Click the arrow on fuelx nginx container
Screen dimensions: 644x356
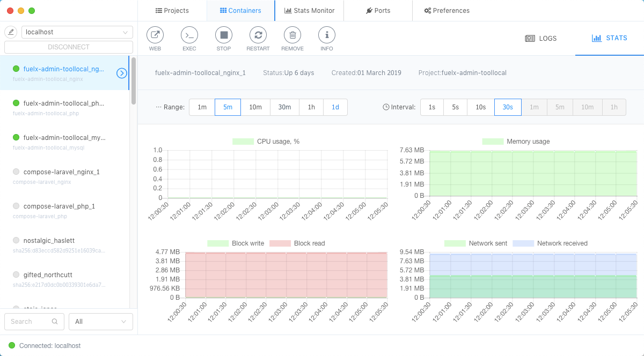pos(122,73)
